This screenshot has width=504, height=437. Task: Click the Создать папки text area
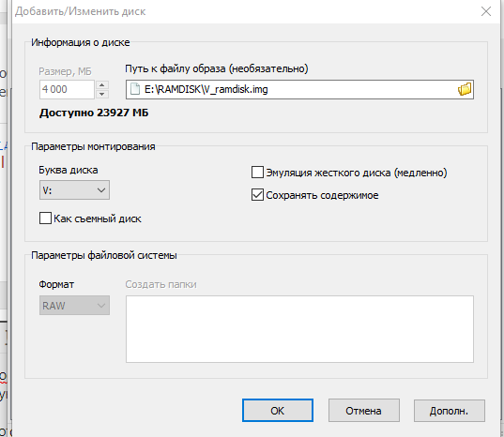pyautogui.click(x=299, y=329)
